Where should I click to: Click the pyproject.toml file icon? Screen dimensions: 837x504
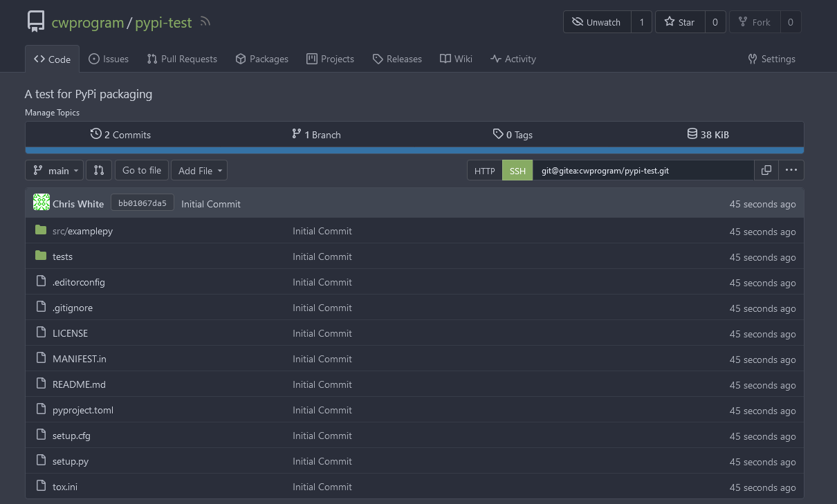[40, 409]
